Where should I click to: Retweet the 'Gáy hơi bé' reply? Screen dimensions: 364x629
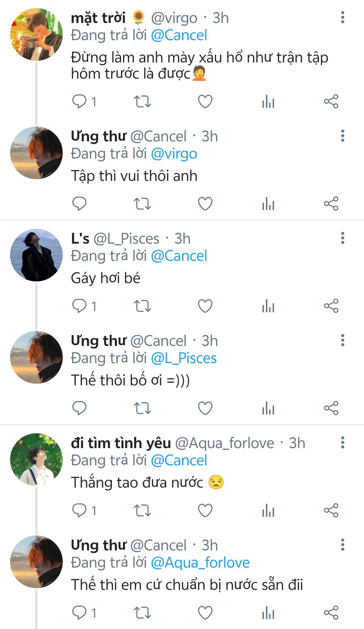(x=142, y=306)
